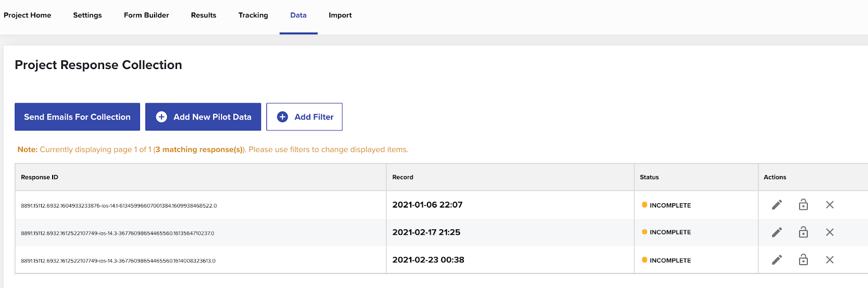Delete the 2021-02-23 00:38 response with X
The width and height of the screenshot is (868, 288).
[829, 260]
